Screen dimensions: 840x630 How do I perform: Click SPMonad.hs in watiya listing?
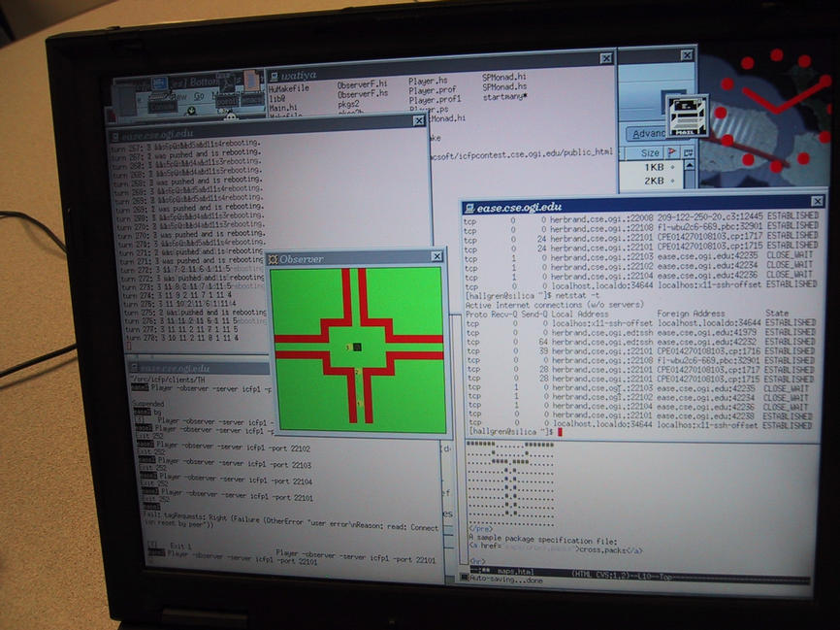click(504, 86)
